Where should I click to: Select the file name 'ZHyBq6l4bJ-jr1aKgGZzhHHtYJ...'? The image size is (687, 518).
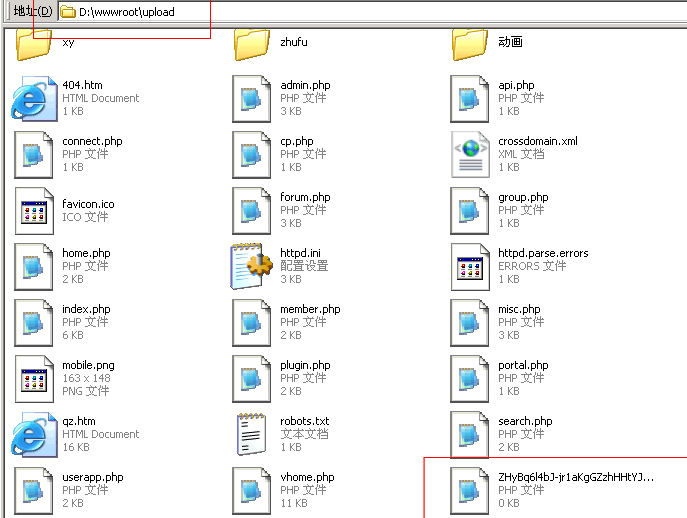tap(576, 477)
